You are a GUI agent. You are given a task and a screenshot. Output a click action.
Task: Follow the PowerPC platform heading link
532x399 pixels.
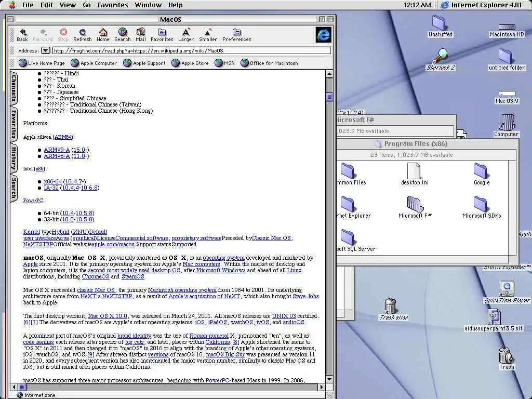33,201
